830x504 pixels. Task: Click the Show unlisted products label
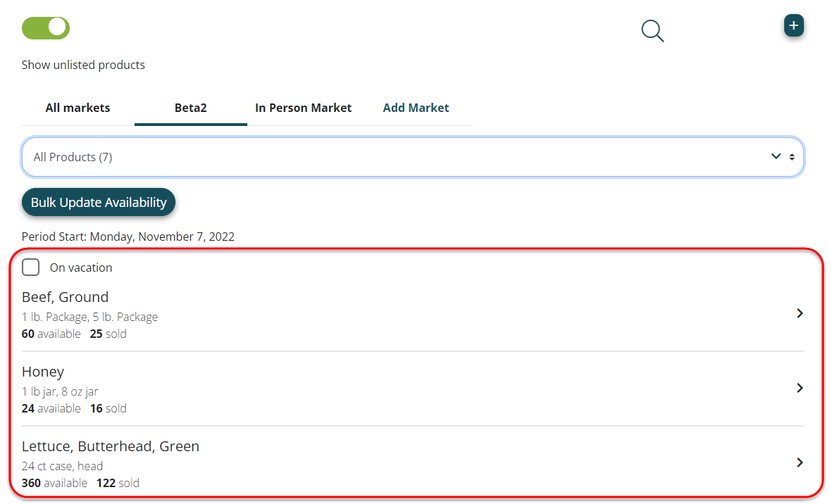[83, 65]
